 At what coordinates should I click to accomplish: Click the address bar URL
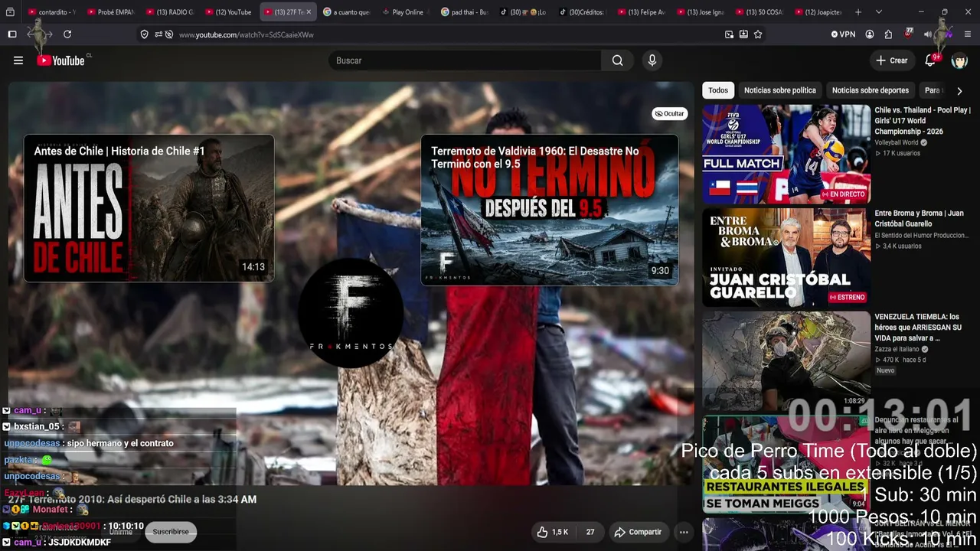[x=247, y=34]
